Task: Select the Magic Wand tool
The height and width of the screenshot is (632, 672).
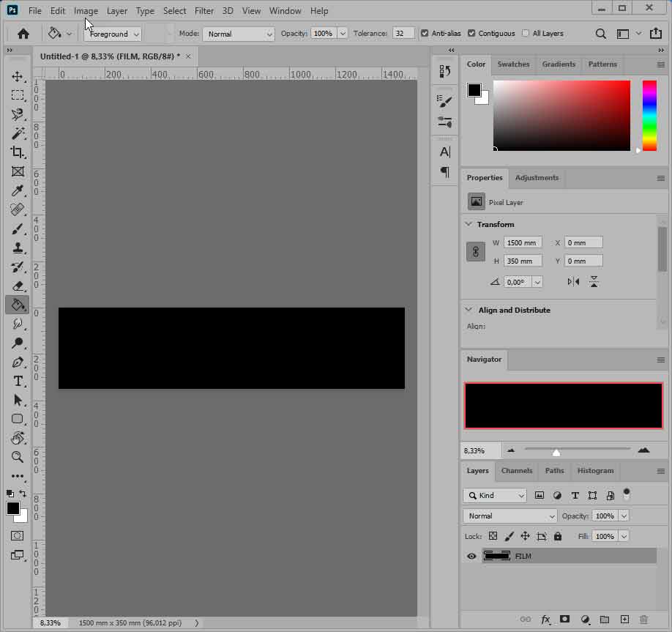Action: (17, 133)
